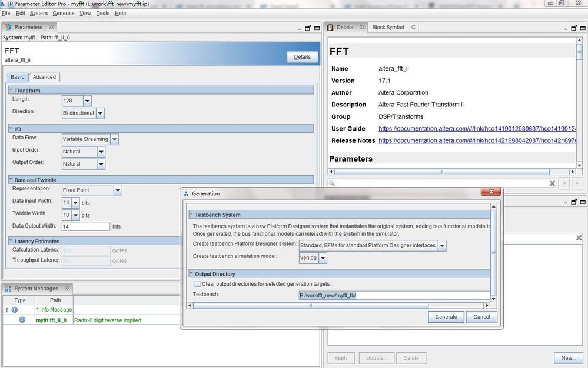Click info icon on 1 Info Message row
This screenshot has width=588, height=368.
coord(15,310)
